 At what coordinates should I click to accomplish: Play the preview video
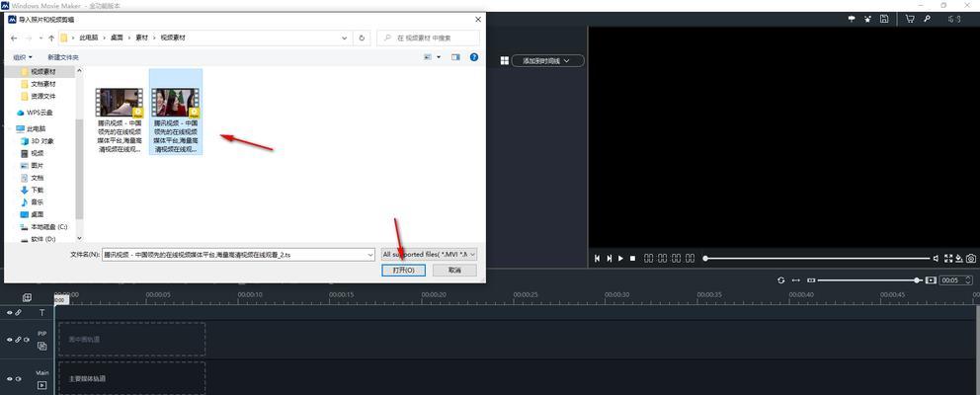620,258
